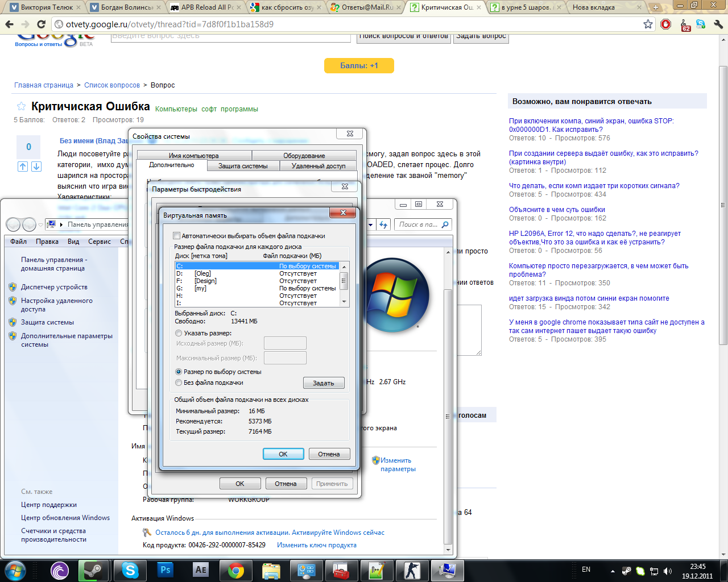Open Windows Explorer from the taskbar

271,570
